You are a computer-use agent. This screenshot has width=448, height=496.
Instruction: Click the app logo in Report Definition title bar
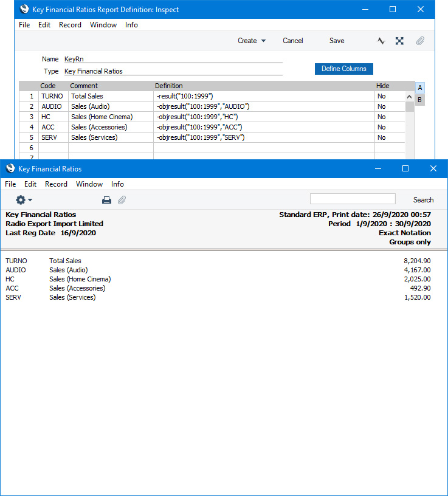[24, 9]
